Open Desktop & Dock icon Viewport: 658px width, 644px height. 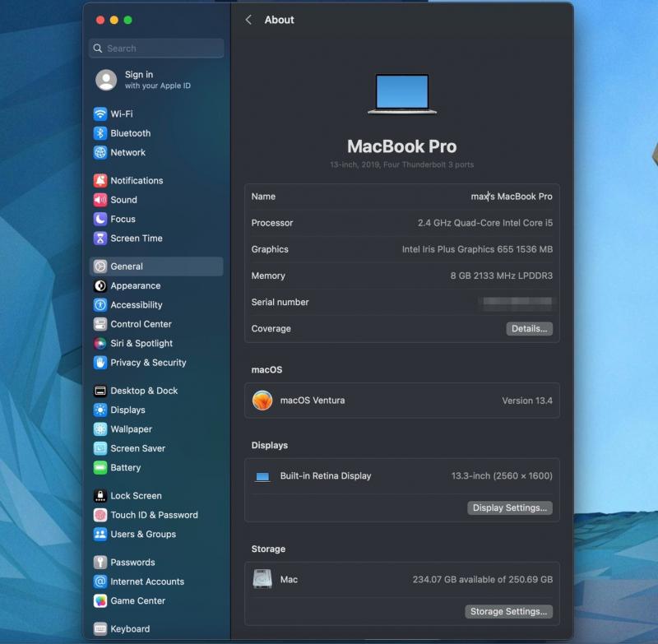100,391
